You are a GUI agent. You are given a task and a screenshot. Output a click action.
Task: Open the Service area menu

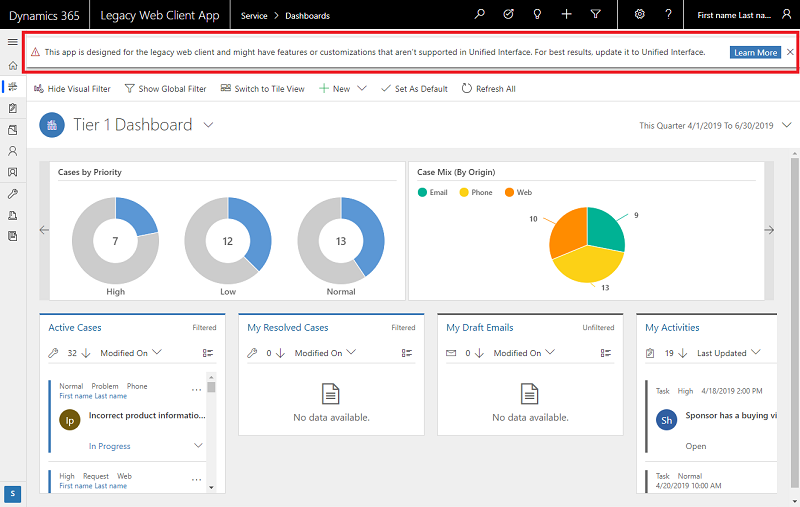[253, 16]
